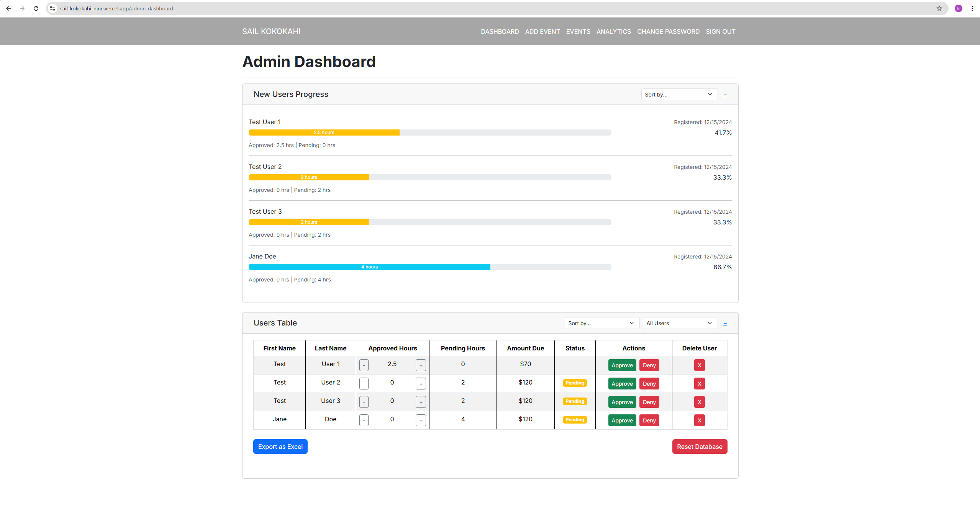
Task: Increase approved hours for Test User 1
Action: [421, 365]
